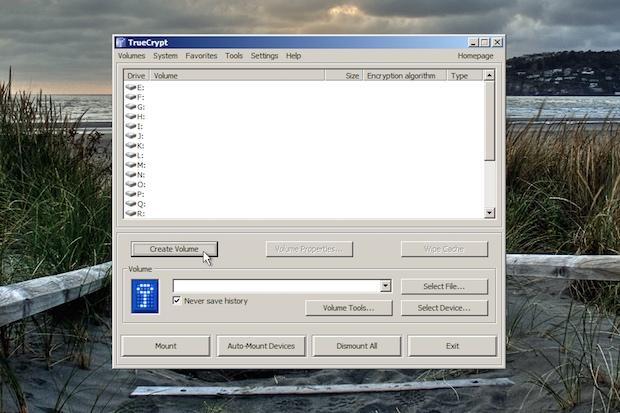620x413 pixels.
Task: Select drive J: in the list
Action: point(134,136)
